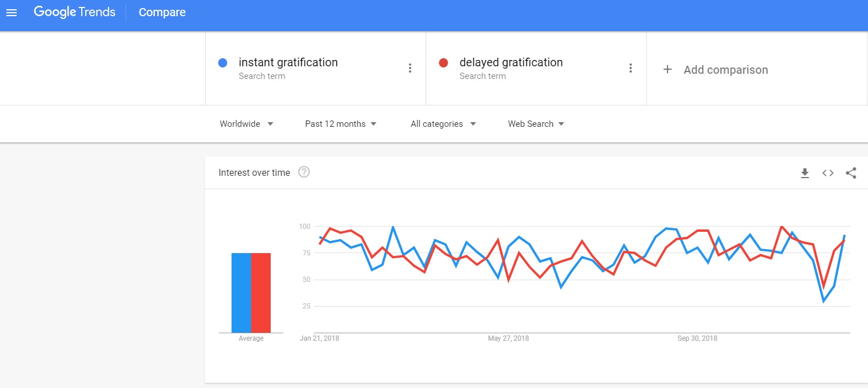Click the 75 y-axis label

pos(306,253)
